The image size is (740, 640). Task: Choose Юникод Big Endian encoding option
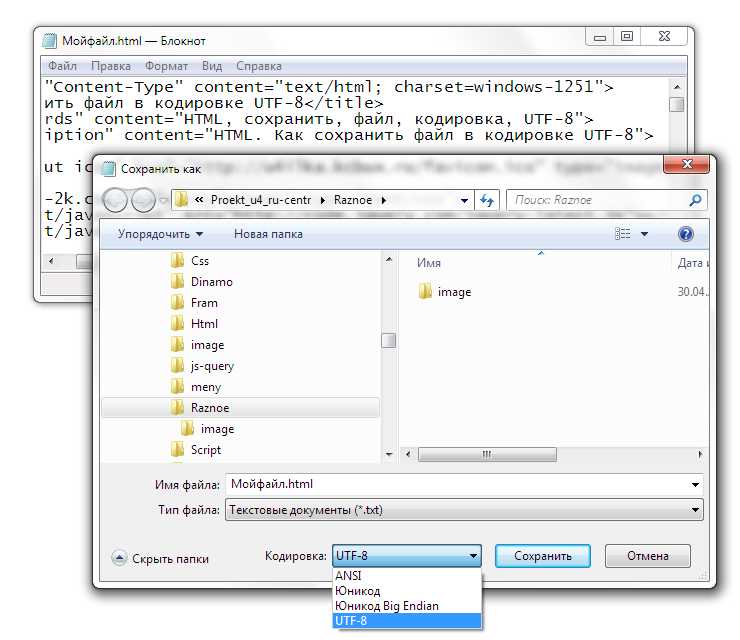[386, 606]
